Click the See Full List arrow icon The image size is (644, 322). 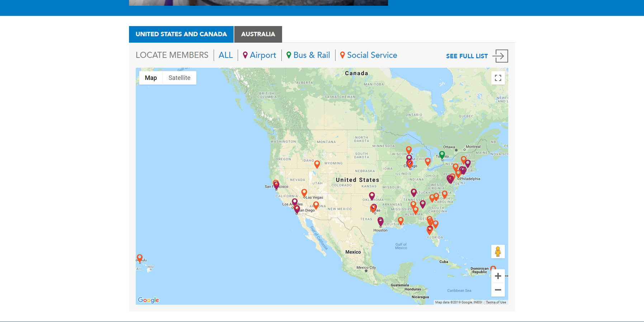[500, 56]
